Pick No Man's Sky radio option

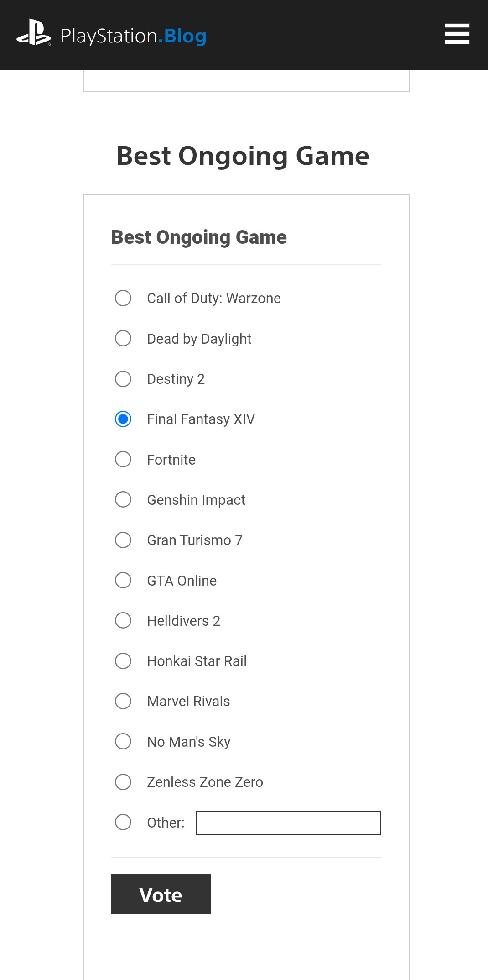123,741
